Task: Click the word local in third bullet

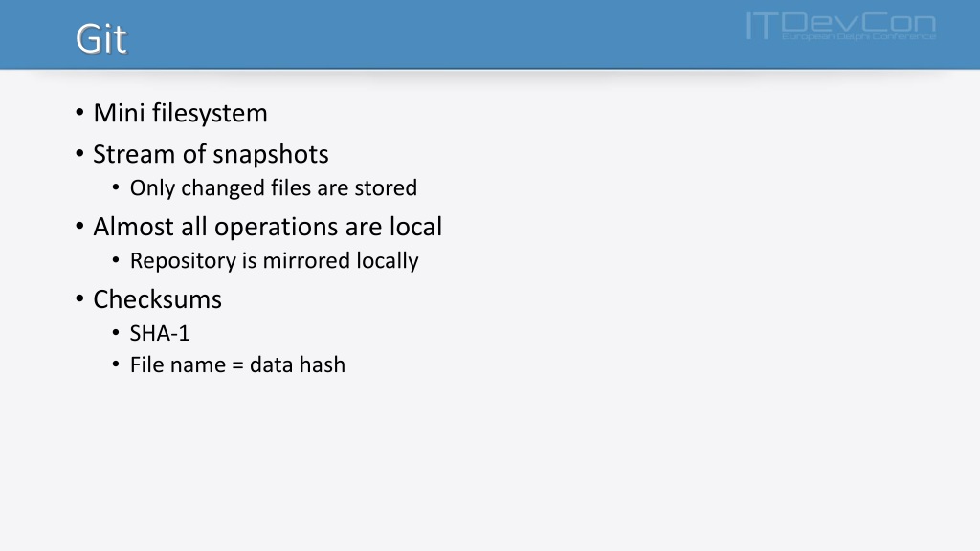Action: [415, 227]
